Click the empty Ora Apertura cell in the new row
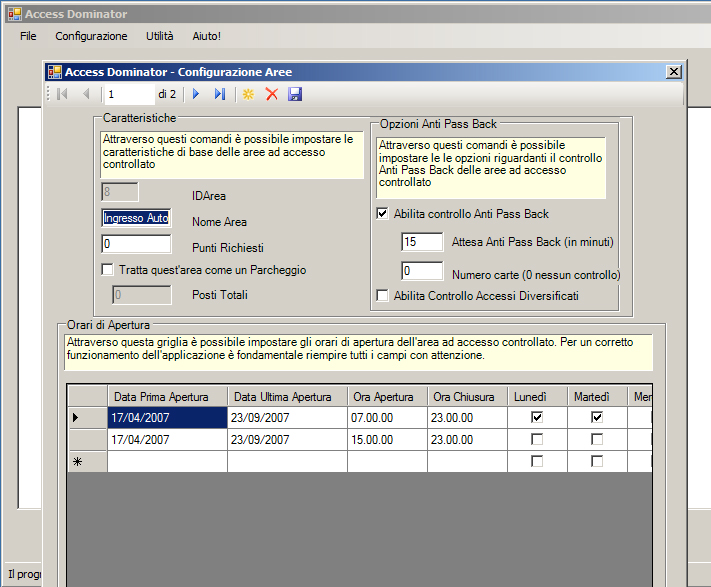 pos(387,461)
